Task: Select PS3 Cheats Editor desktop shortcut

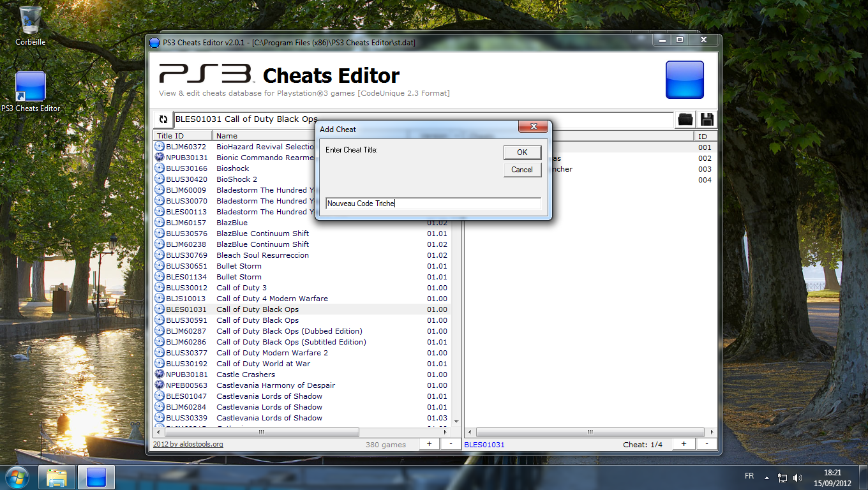Action: 31,92
